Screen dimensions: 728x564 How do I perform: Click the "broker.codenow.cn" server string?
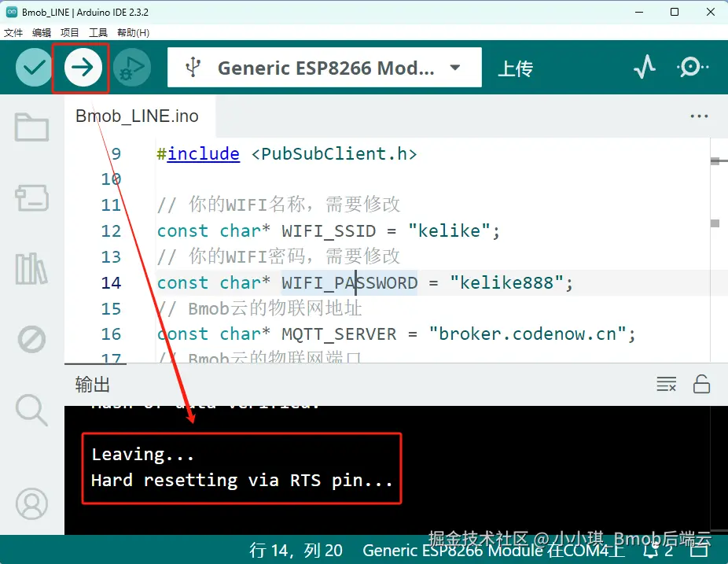pyautogui.click(x=528, y=334)
